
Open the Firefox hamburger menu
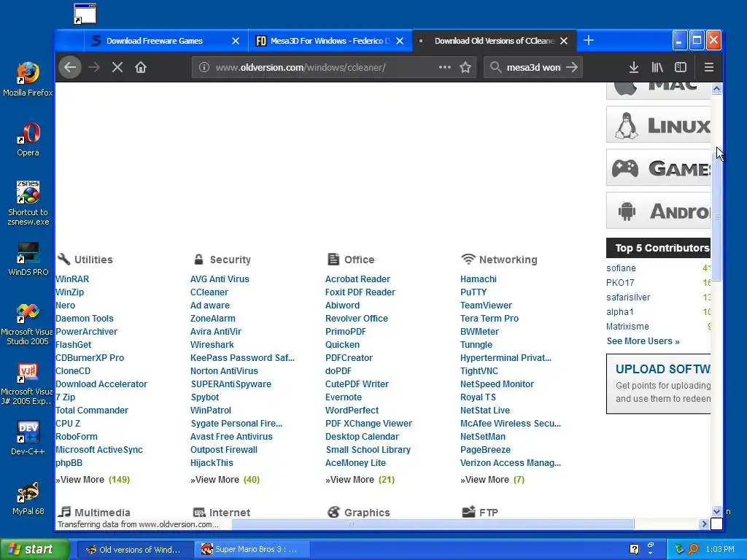coord(709,67)
